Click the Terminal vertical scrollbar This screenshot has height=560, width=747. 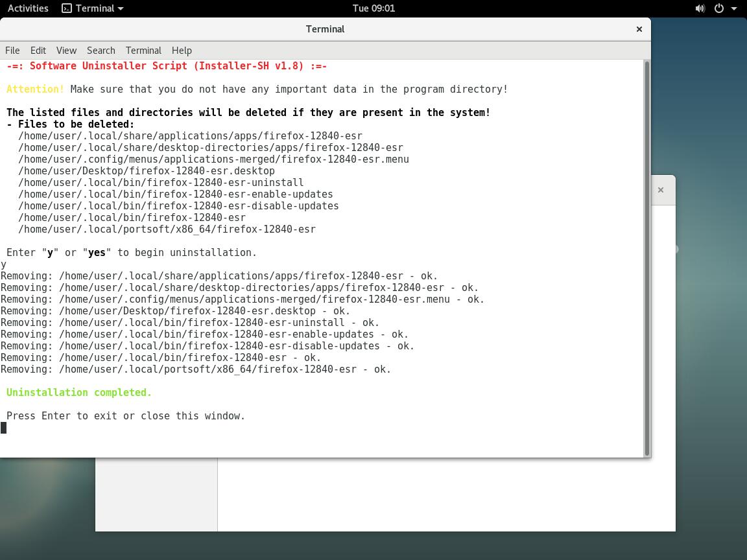(x=647, y=258)
